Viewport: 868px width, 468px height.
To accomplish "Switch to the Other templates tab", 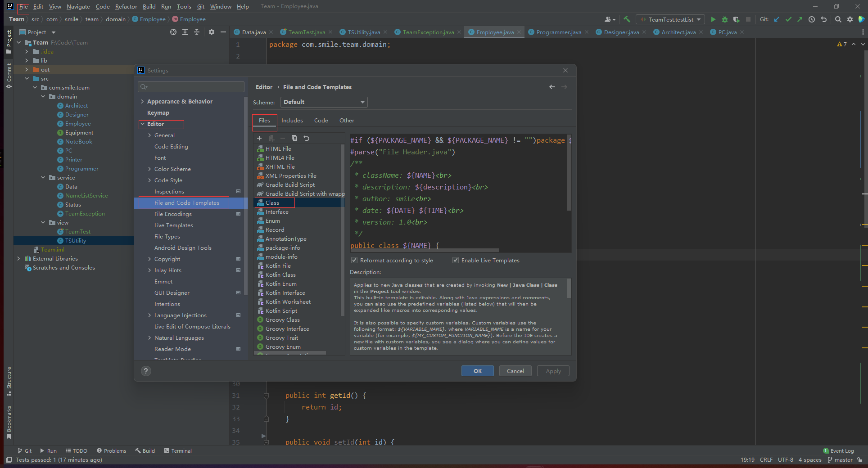I will [347, 120].
